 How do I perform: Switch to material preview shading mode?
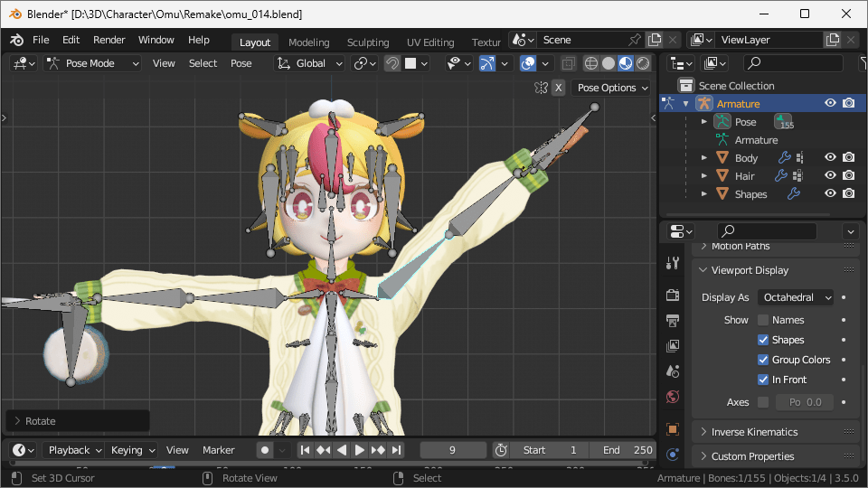(626, 63)
